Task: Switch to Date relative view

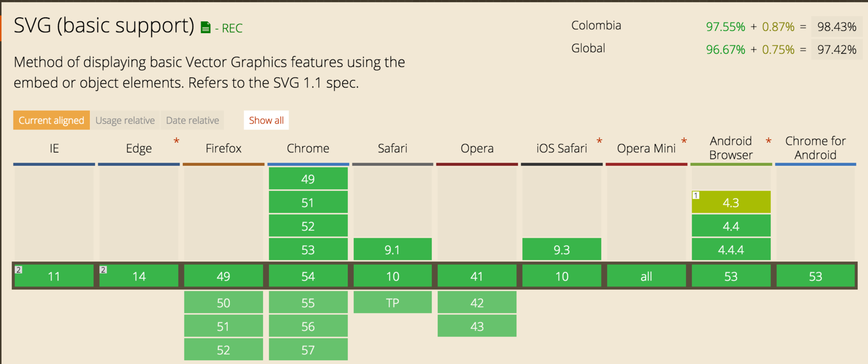Action: coord(193,120)
